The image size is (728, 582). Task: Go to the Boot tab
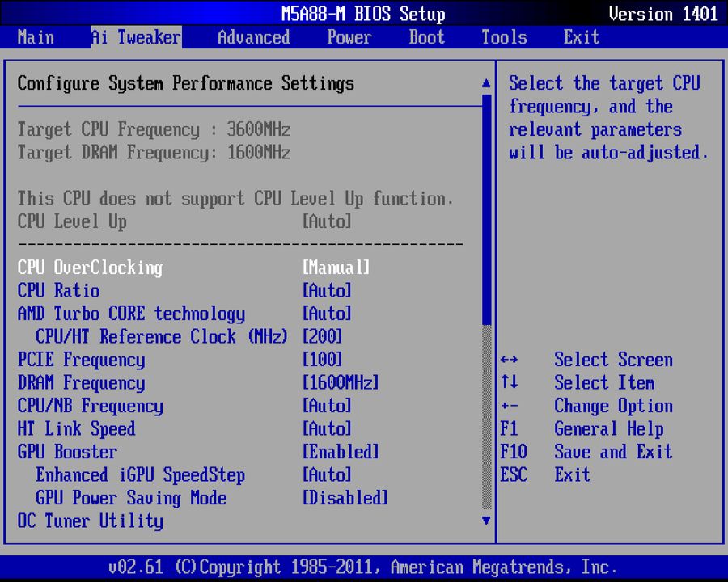tap(426, 37)
